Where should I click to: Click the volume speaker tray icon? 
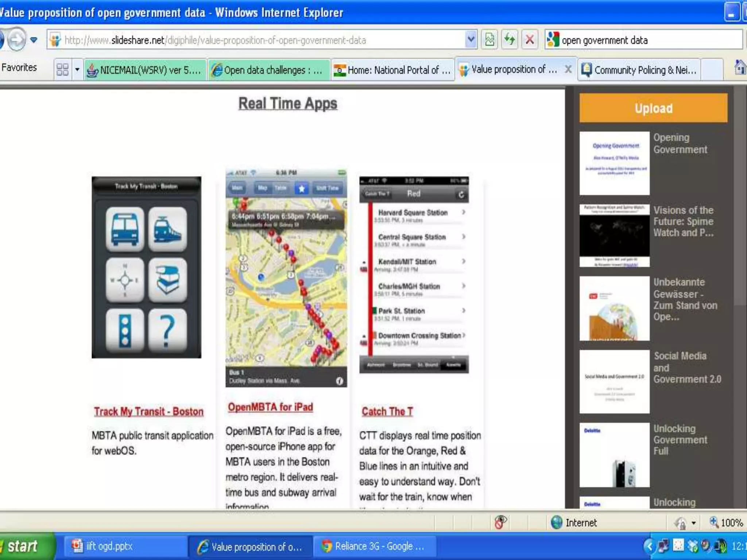(720, 546)
